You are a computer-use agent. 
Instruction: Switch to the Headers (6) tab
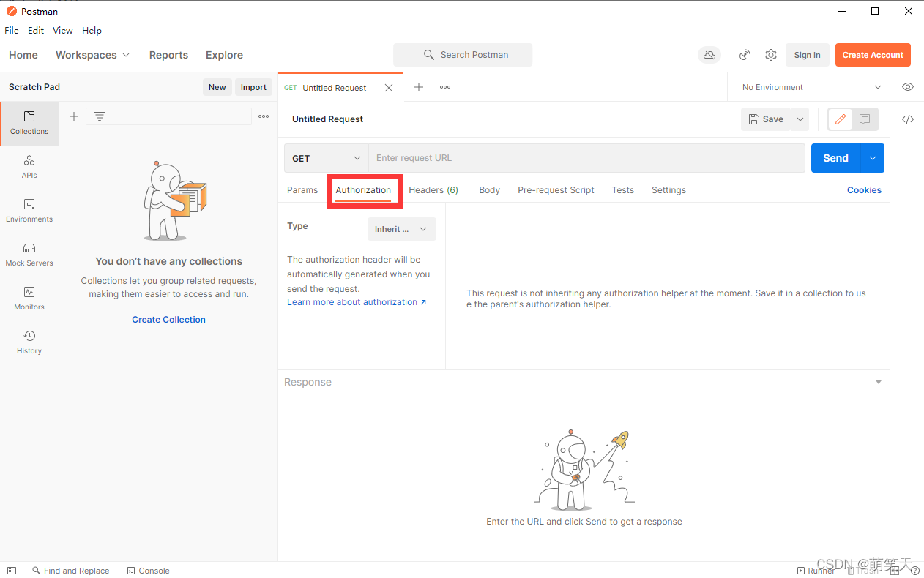pos(433,190)
